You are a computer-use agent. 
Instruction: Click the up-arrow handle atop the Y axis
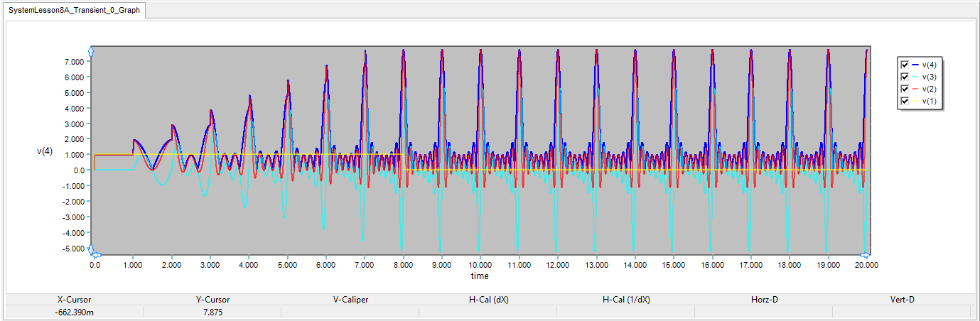91,50
